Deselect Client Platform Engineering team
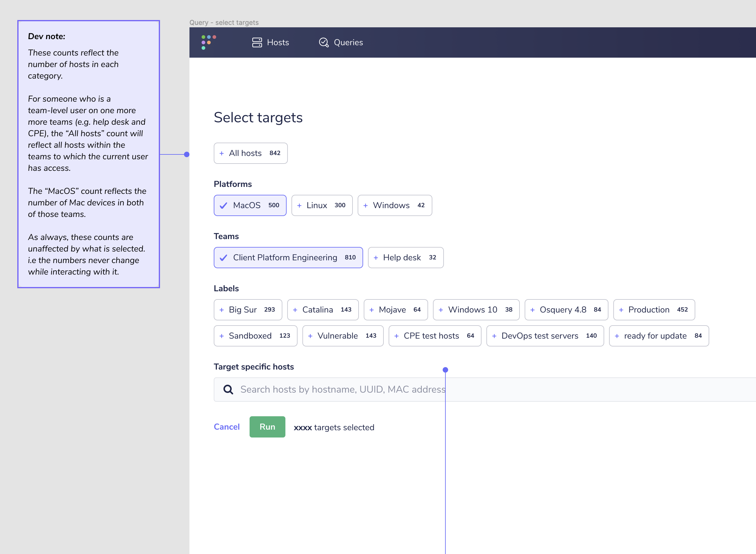756x554 pixels. click(288, 258)
